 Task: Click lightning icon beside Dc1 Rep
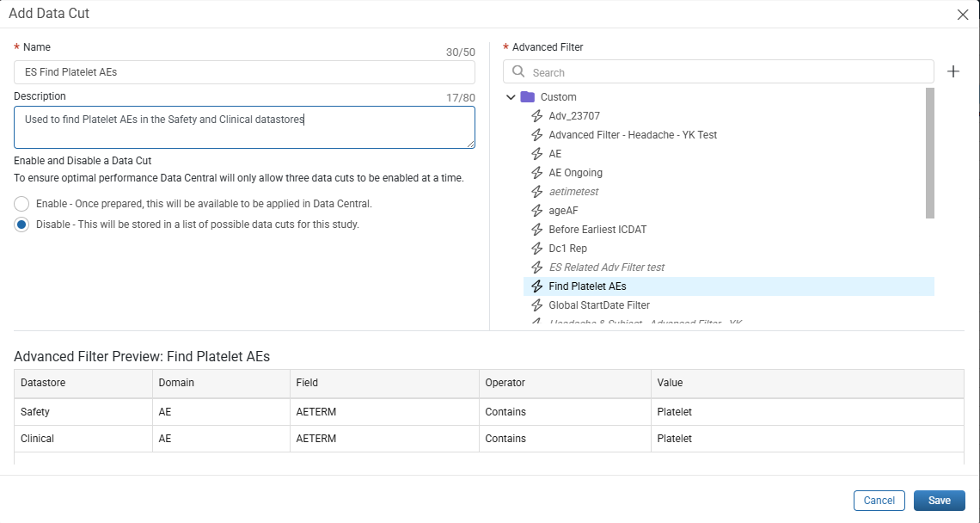[x=536, y=249]
